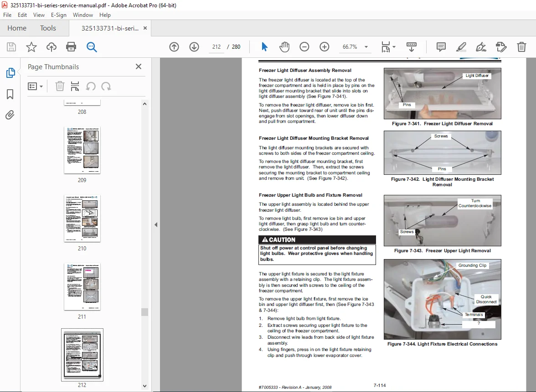Select the page 212 thumbnail
This screenshot has height=392, width=536.
point(82,355)
